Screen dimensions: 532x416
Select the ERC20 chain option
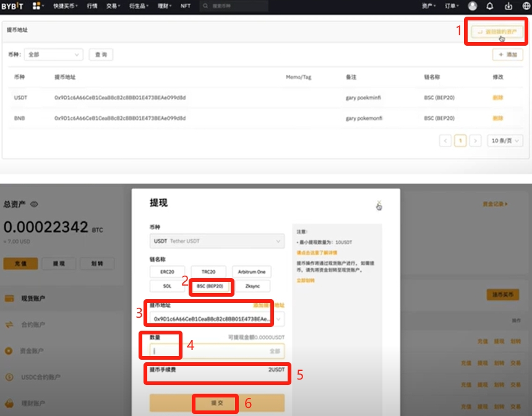[167, 272]
